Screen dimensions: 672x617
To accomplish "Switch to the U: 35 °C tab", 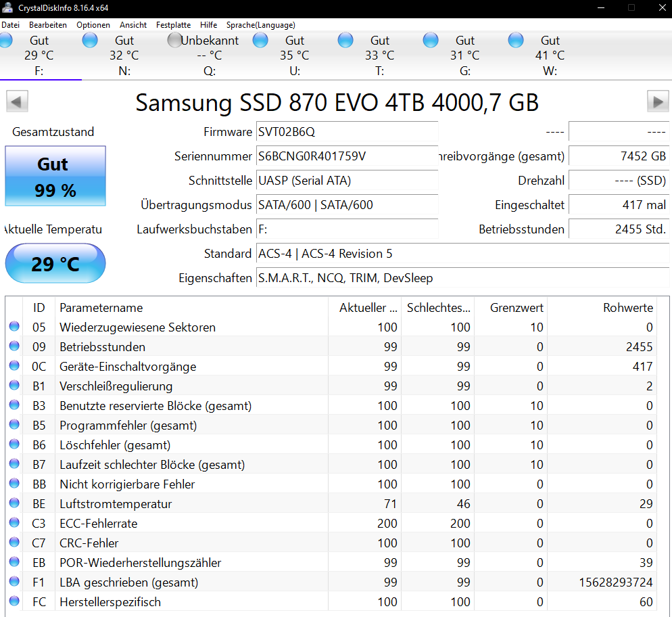I will coord(295,55).
